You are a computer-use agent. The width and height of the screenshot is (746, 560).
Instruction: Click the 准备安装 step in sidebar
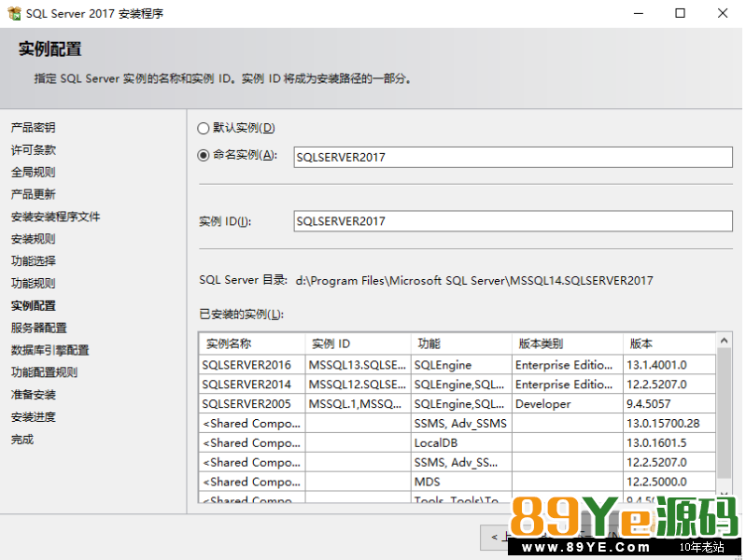(x=34, y=395)
